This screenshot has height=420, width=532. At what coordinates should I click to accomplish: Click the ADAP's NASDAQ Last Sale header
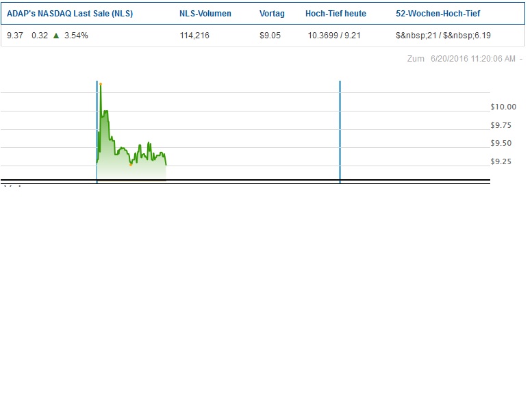(70, 14)
